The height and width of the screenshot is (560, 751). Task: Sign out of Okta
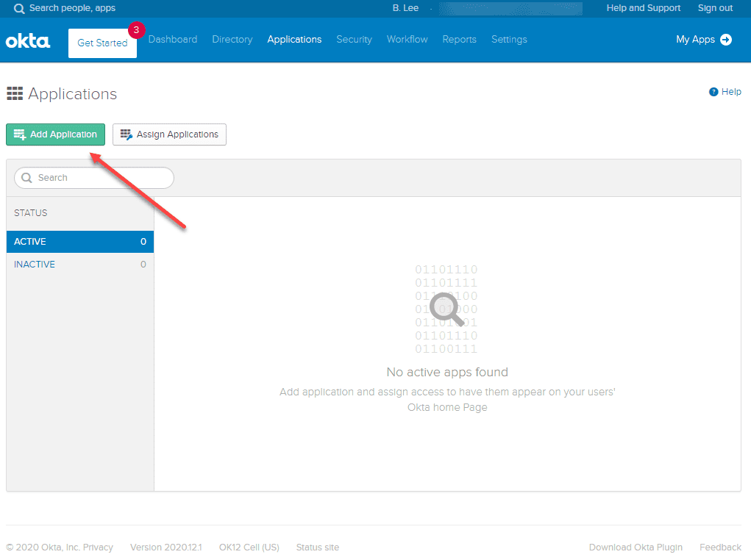(715, 8)
